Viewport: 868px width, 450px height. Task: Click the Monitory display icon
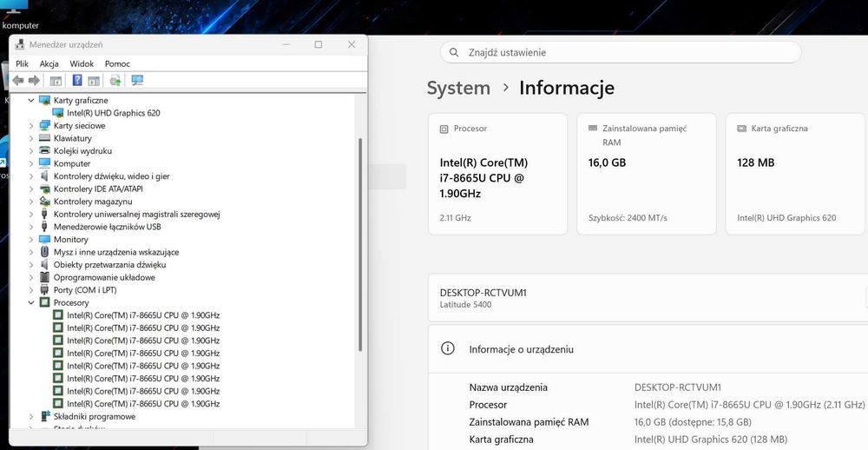45,240
